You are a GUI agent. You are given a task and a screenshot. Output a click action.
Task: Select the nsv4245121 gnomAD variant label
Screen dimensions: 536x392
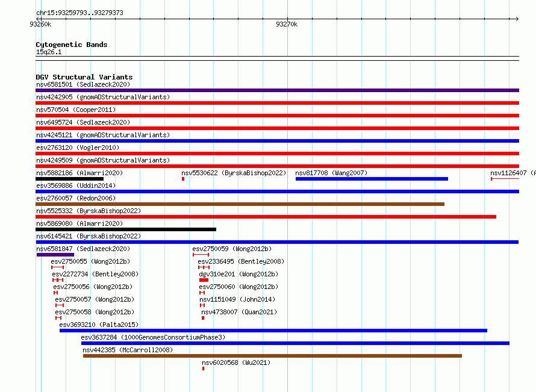[x=103, y=135]
